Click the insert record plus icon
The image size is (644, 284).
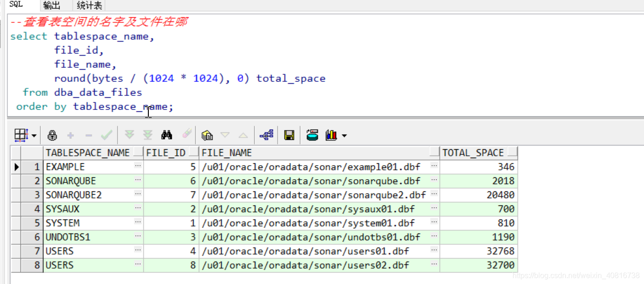pos(71,135)
